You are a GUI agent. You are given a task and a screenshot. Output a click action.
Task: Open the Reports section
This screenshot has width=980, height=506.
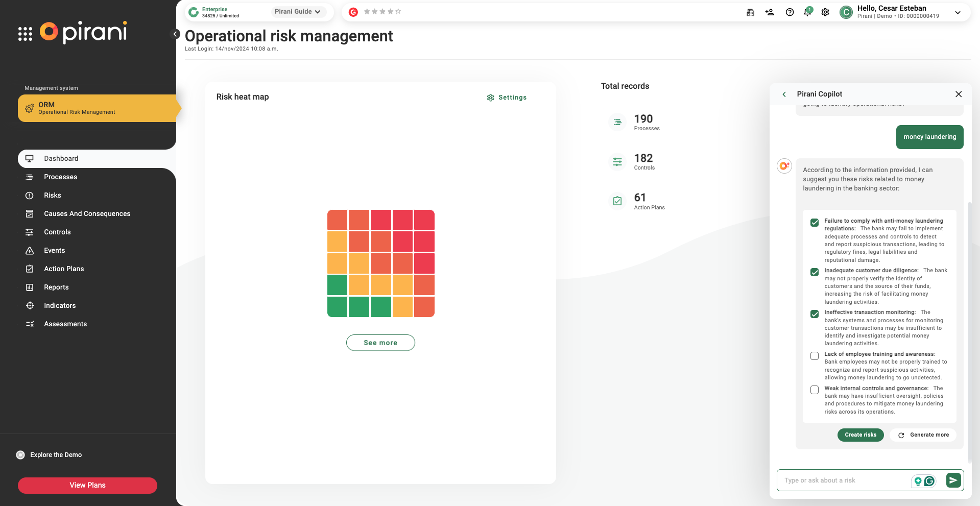[56, 287]
